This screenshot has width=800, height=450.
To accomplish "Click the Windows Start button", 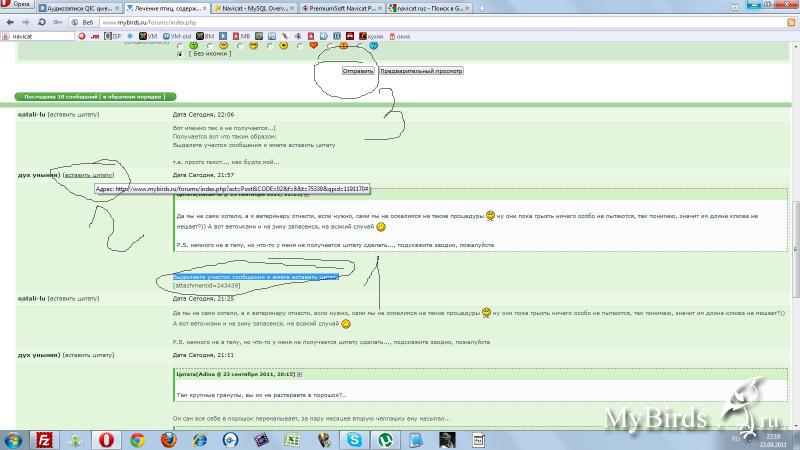I will (x=14, y=438).
